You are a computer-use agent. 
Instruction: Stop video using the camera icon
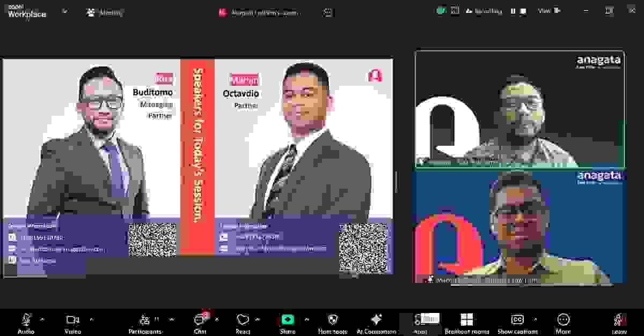[72, 319]
